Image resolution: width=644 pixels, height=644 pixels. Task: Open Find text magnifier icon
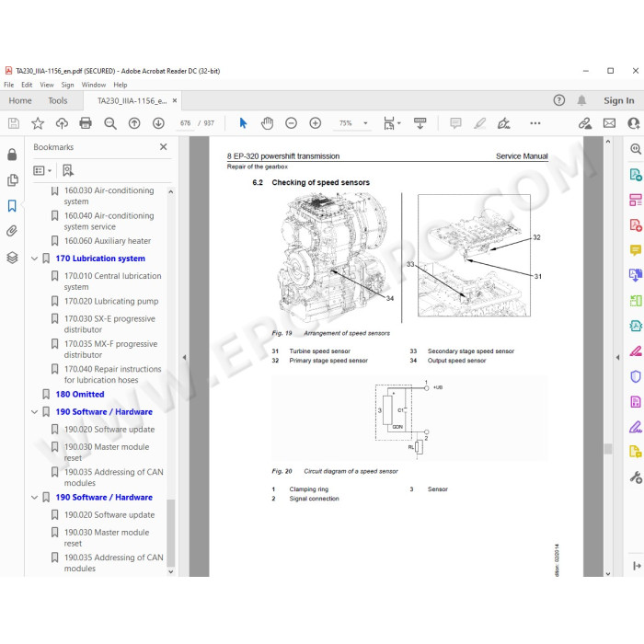pyautogui.click(x=110, y=123)
